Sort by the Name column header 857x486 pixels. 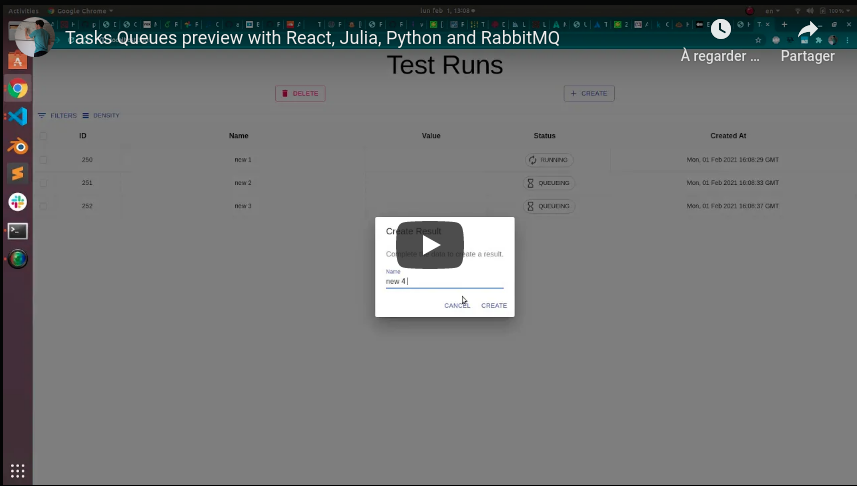coord(238,136)
